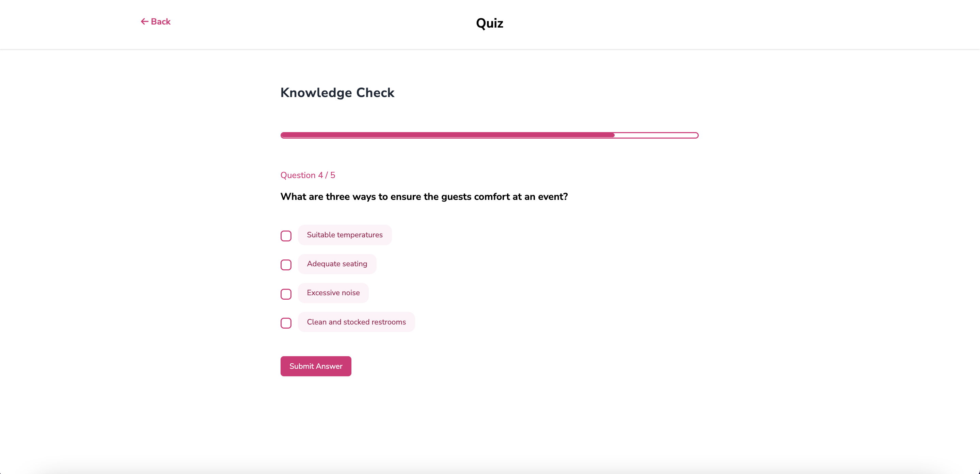Click empty header space between Back and Quiz
Viewport: 980px width, 474px height.
[323, 23]
